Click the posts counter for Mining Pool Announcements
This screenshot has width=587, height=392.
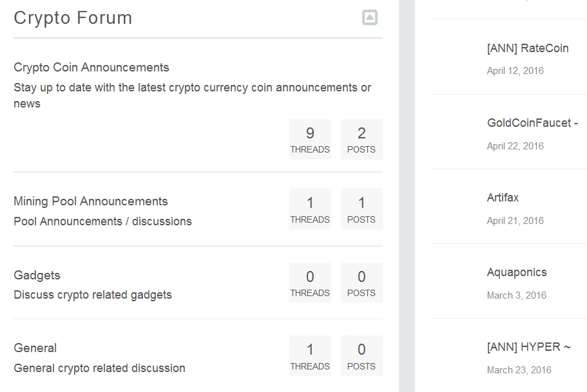361,209
